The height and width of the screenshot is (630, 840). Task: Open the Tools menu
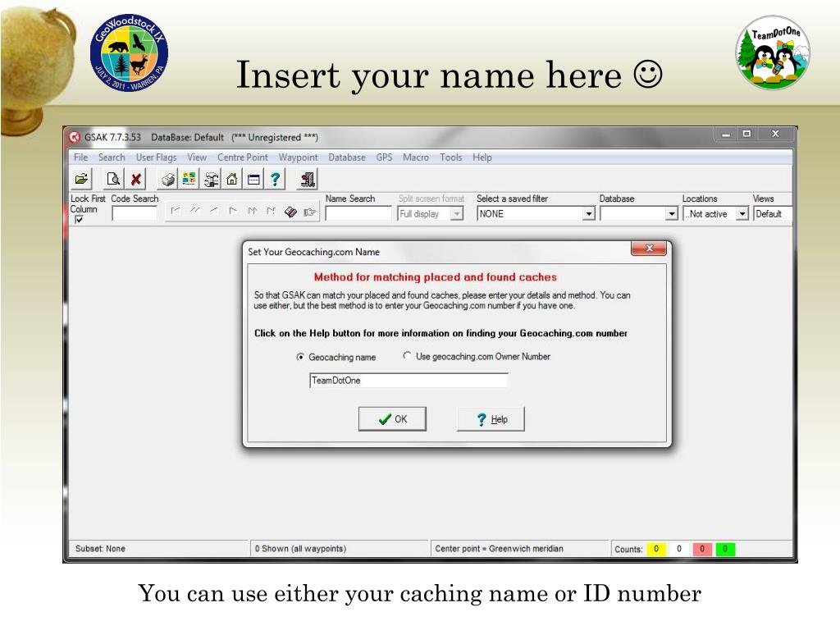450,157
